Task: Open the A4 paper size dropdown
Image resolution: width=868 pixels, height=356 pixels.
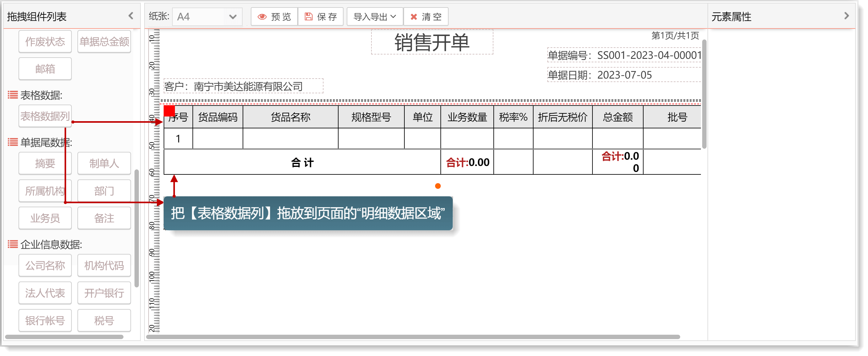Action: pos(207,17)
